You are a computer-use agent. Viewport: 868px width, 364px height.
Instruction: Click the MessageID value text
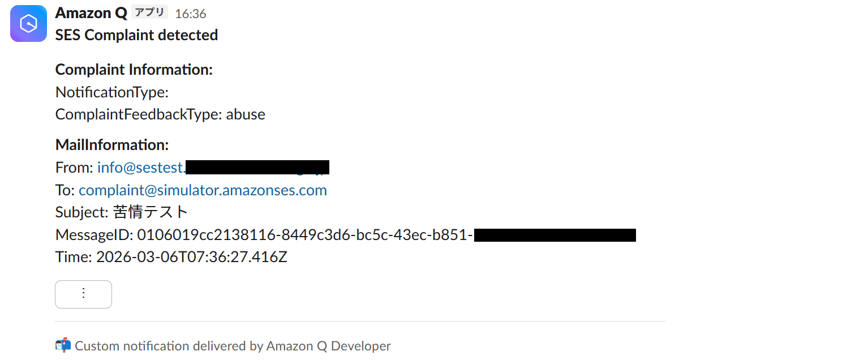[304, 235]
